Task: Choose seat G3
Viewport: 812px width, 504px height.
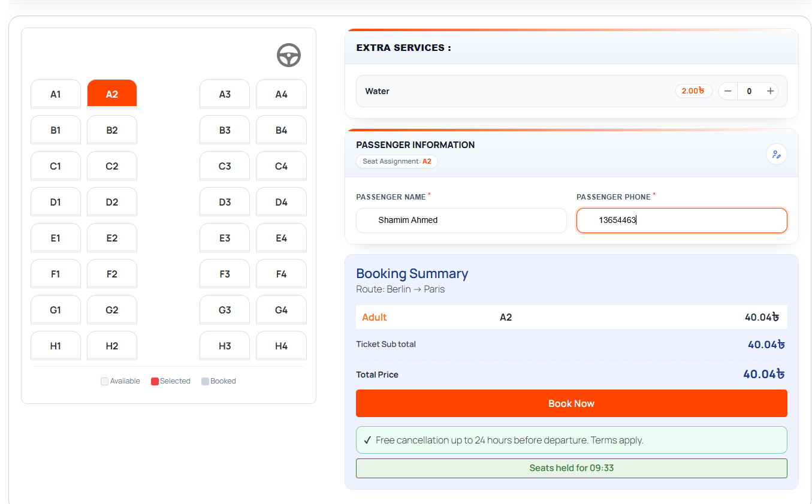Action: 225,310
